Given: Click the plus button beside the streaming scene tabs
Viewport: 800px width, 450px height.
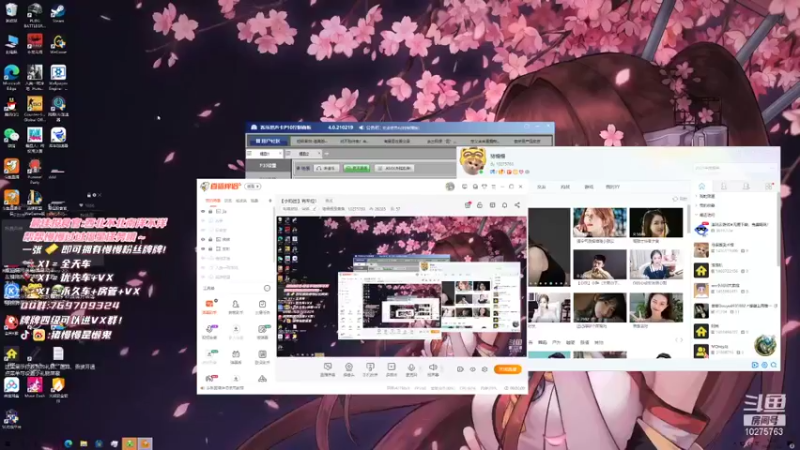Looking at the screenshot, I should tap(270, 201).
